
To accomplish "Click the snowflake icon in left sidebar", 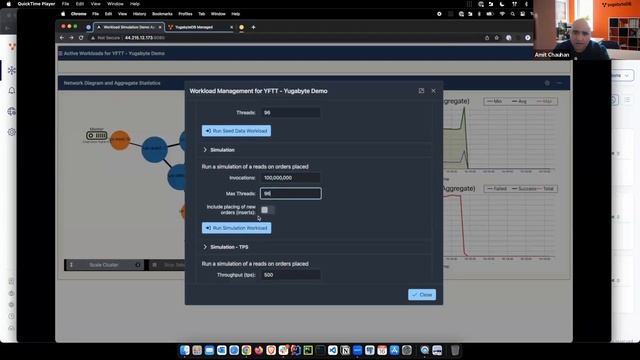I will pos(11,70).
